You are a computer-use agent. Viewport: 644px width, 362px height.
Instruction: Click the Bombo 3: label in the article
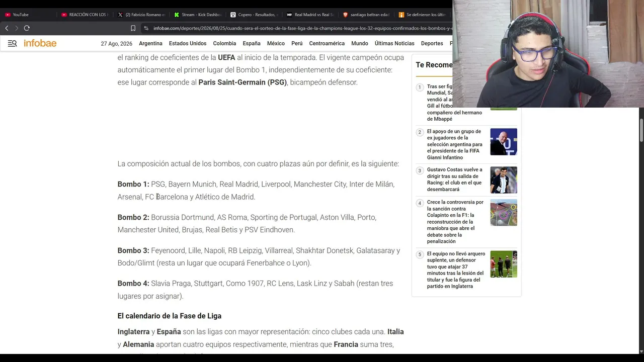133,250
